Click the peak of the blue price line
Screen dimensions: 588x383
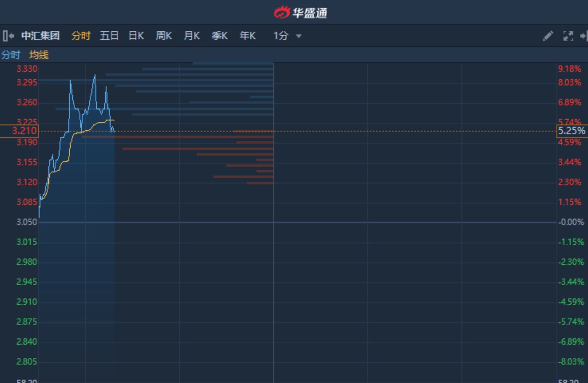[x=95, y=76]
